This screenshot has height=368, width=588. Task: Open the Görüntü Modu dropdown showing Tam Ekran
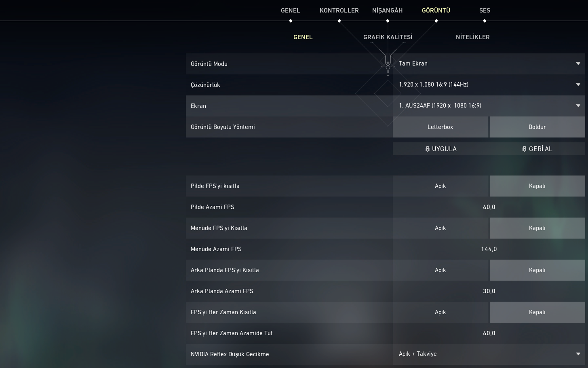point(489,63)
